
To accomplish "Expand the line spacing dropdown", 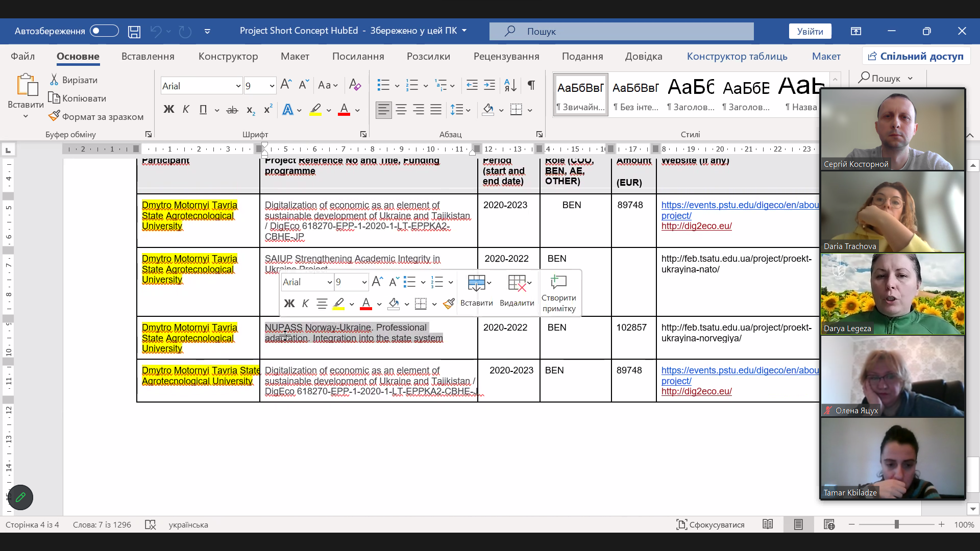I will coord(468,110).
